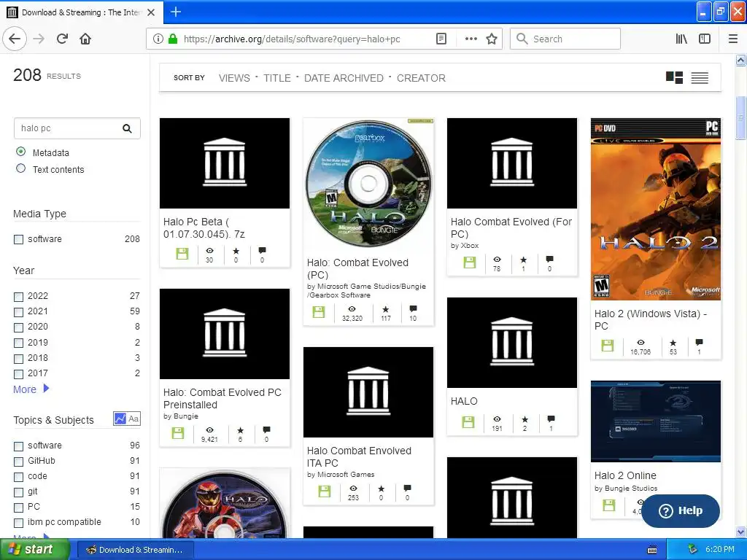Submit halo pc search magnifier icon

127,128
